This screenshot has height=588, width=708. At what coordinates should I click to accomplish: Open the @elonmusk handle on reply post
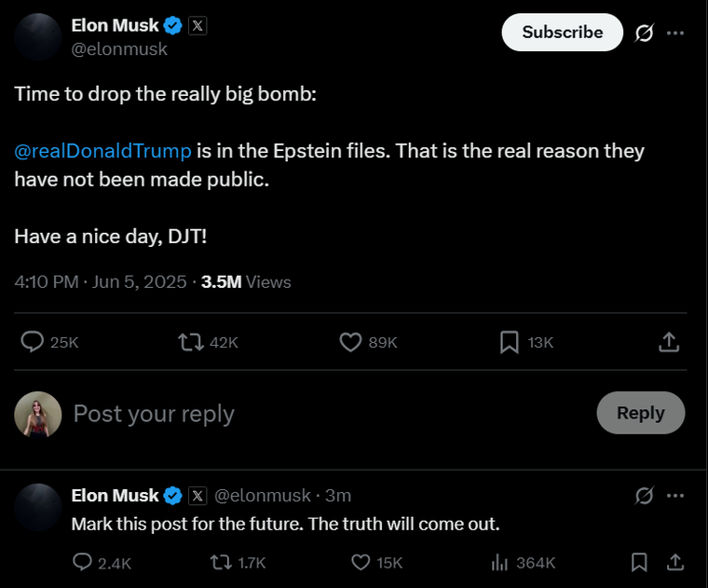(x=263, y=496)
